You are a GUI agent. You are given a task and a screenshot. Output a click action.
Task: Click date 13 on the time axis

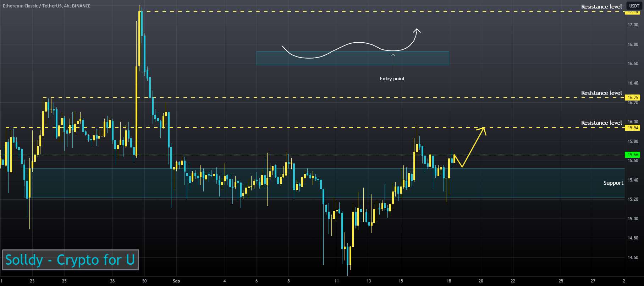[369, 281]
